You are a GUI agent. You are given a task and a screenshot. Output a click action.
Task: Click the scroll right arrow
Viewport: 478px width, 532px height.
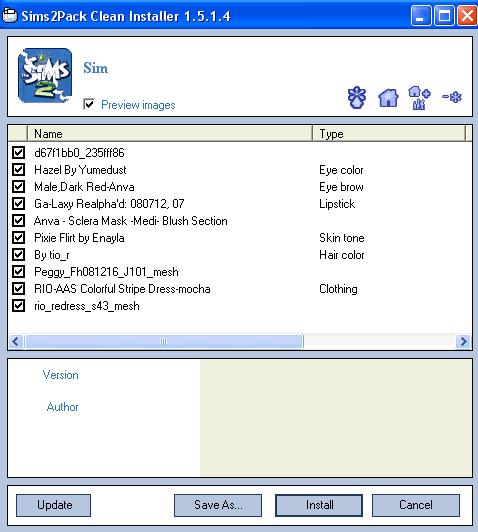pos(463,341)
